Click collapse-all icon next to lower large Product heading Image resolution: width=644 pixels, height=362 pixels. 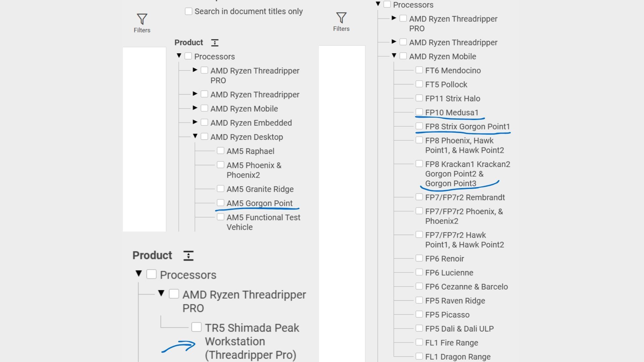(189, 256)
